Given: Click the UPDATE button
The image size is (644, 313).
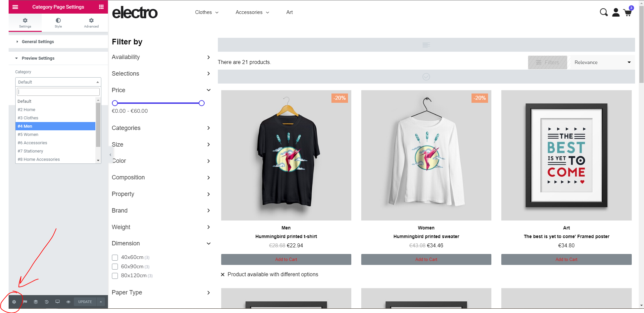Looking at the screenshot, I should coord(85,302).
